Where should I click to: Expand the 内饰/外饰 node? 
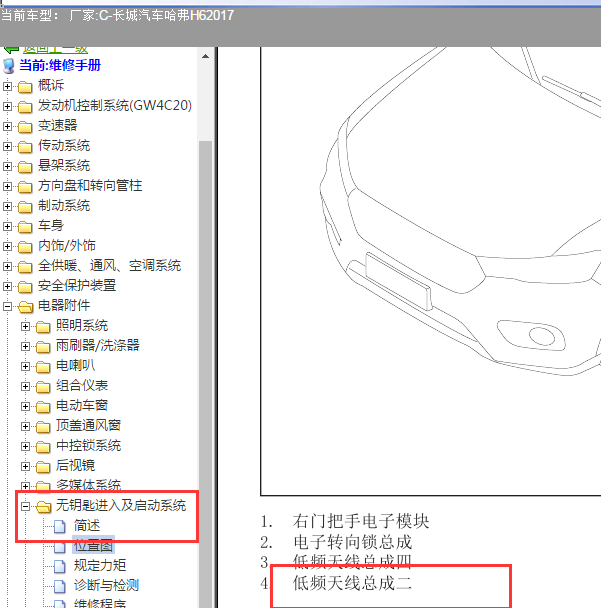(7, 246)
